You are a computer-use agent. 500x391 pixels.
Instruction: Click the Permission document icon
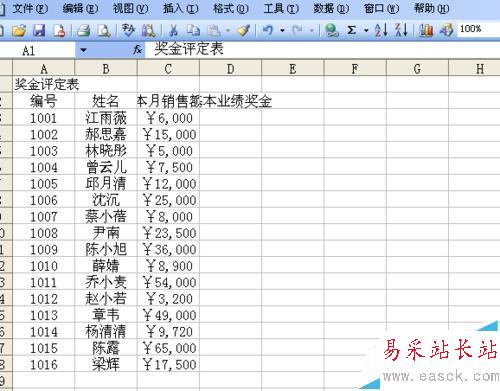tap(59, 30)
